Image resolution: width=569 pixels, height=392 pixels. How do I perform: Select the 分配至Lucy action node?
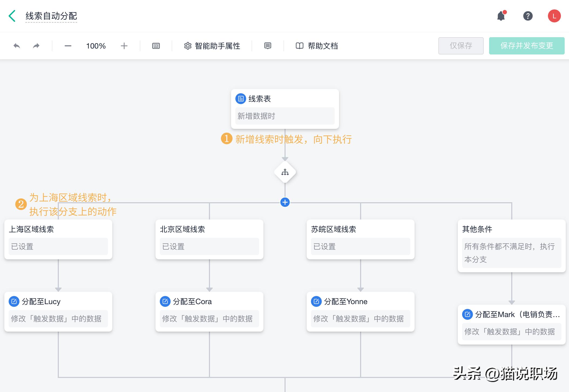click(58, 311)
